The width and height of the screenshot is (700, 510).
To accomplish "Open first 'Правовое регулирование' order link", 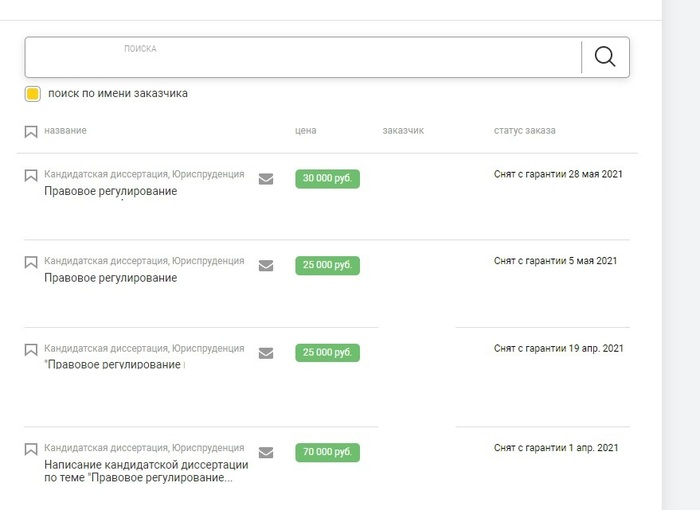I will tap(110, 191).
